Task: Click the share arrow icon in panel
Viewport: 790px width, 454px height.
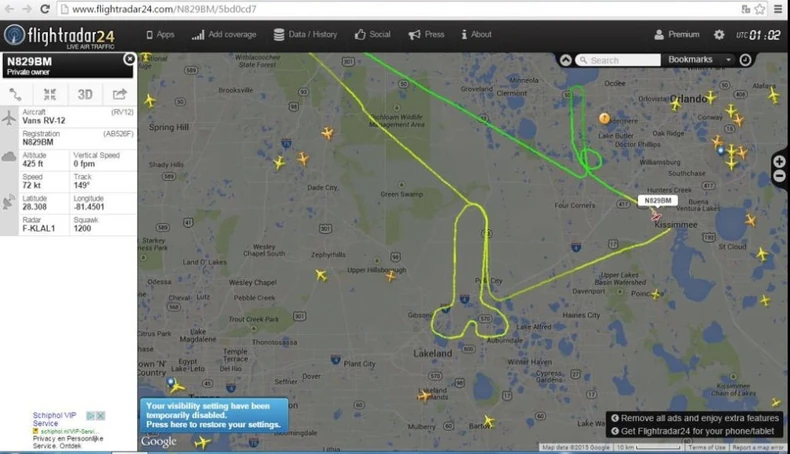Action: [119, 94]
